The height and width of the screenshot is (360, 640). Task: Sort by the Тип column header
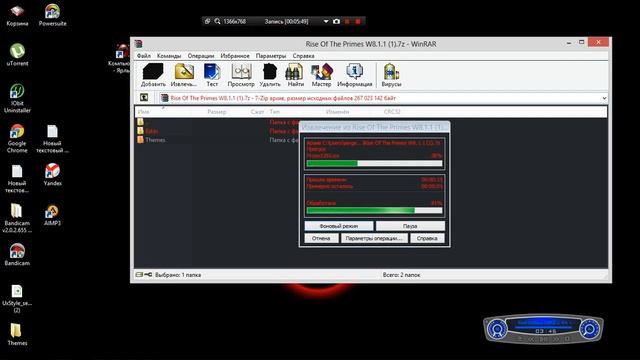(274, 111)
